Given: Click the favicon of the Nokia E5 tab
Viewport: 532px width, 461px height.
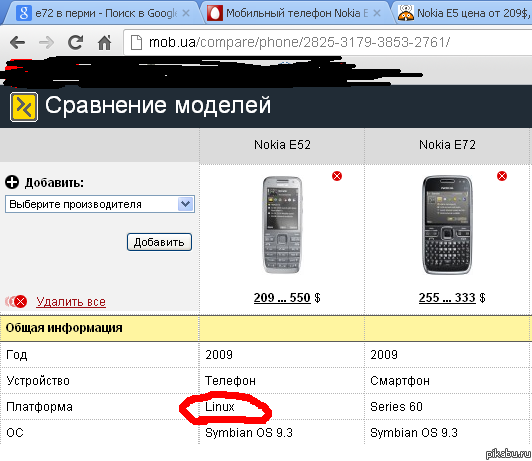Looking at the screenshot, I should (405, 13).
